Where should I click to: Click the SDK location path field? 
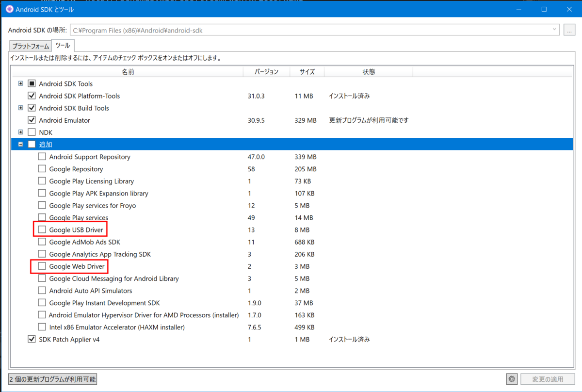315,30
